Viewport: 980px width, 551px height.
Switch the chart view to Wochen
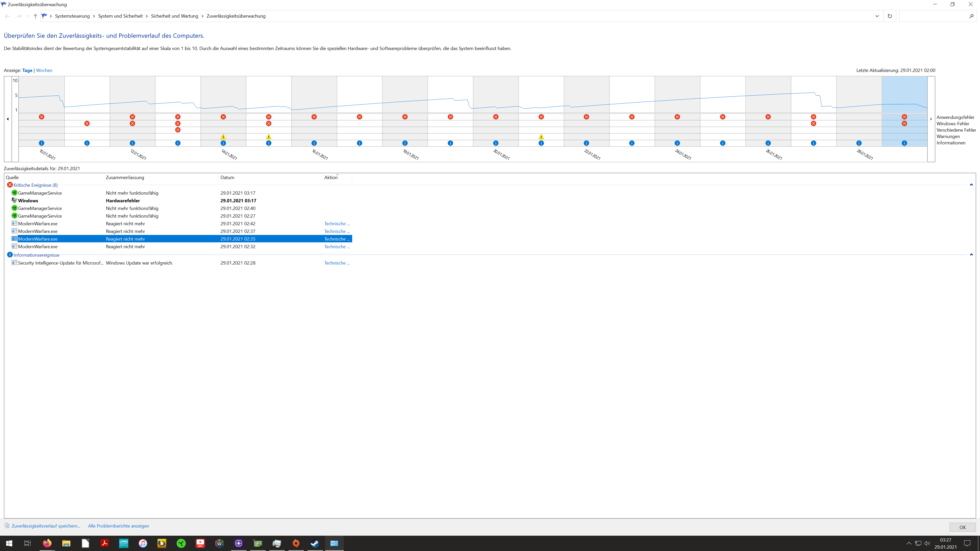click(x=44, y=70)
